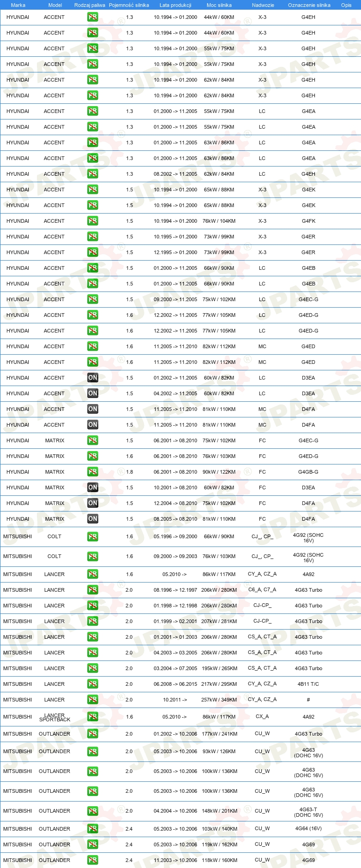The image size is (361, 868).
Task: Click petrol icon in Lancer 4B11 T/C row
Action: click(x=92, y=684)
